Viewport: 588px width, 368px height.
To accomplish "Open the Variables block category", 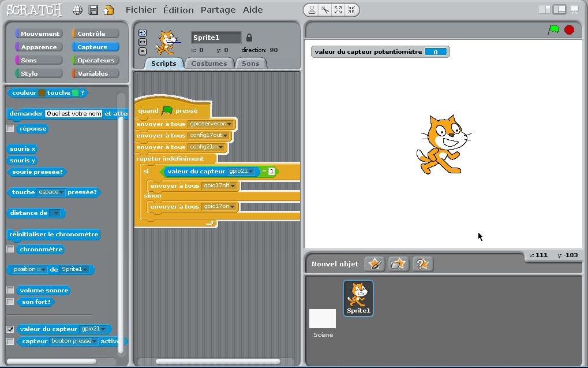I will point(95,73).
